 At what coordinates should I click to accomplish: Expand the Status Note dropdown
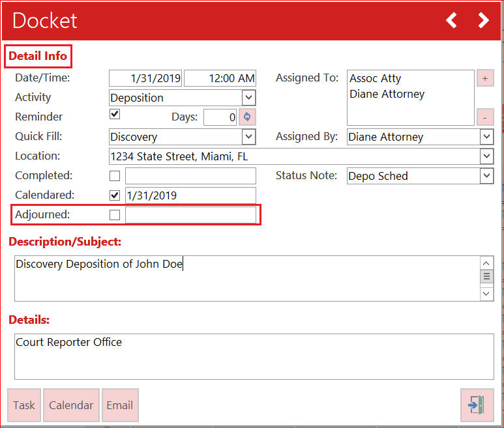[x=486, y=176]
